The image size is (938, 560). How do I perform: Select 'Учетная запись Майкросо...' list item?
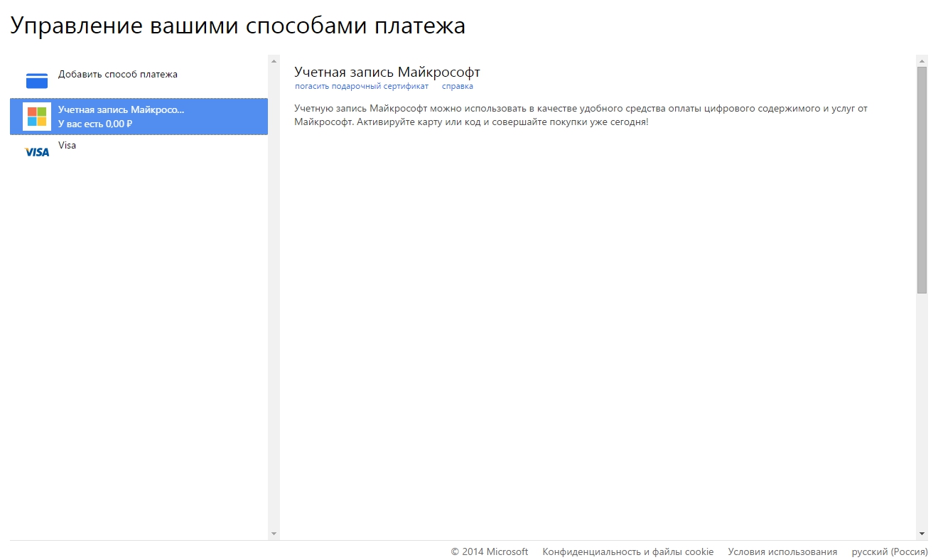pyautogui.click(x=139, y=117)
